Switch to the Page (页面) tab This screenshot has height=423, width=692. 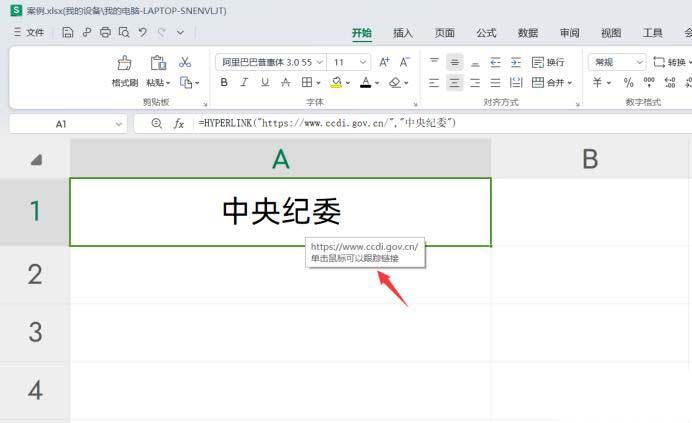pos(444,33)
